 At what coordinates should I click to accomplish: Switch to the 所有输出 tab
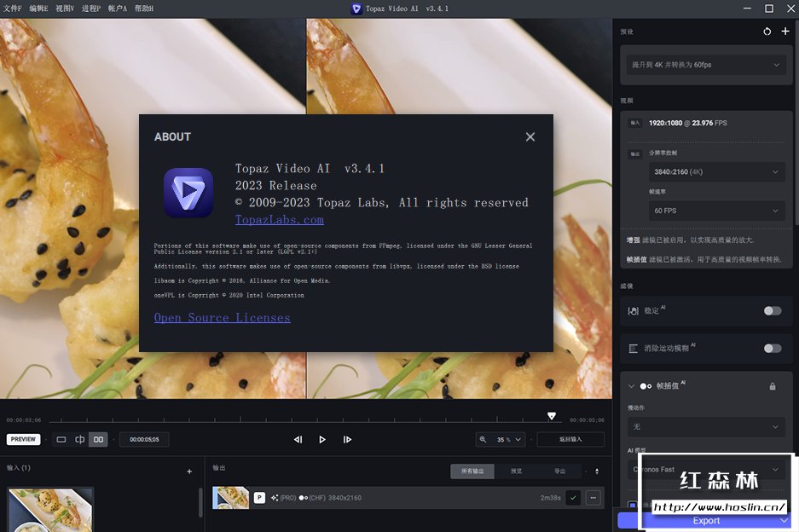(472, 471)
